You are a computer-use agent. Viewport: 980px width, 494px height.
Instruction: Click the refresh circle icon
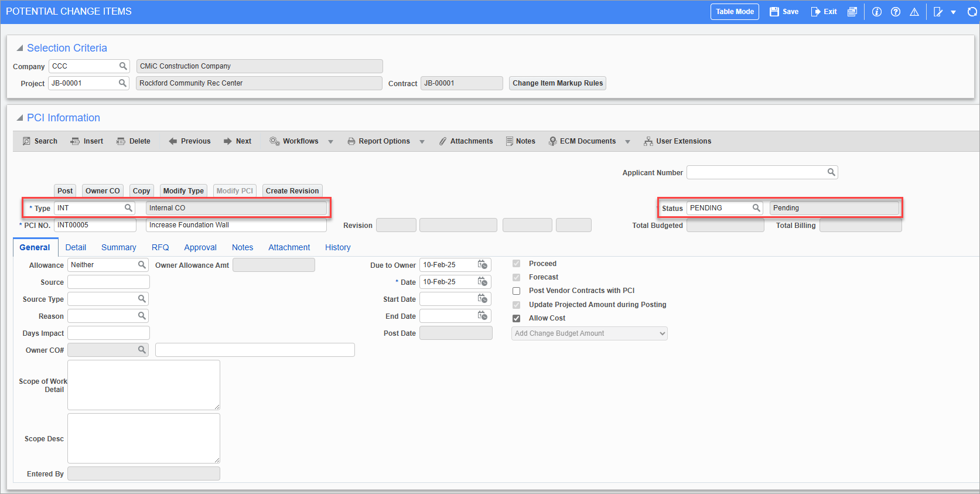click(972, 12)
